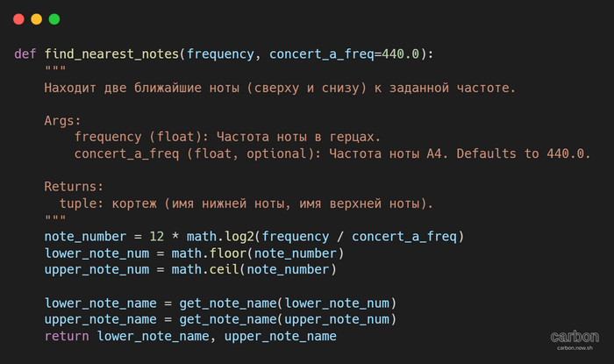Click the green maximize dot
Screen dimensions: 614x364
[54, 18]
